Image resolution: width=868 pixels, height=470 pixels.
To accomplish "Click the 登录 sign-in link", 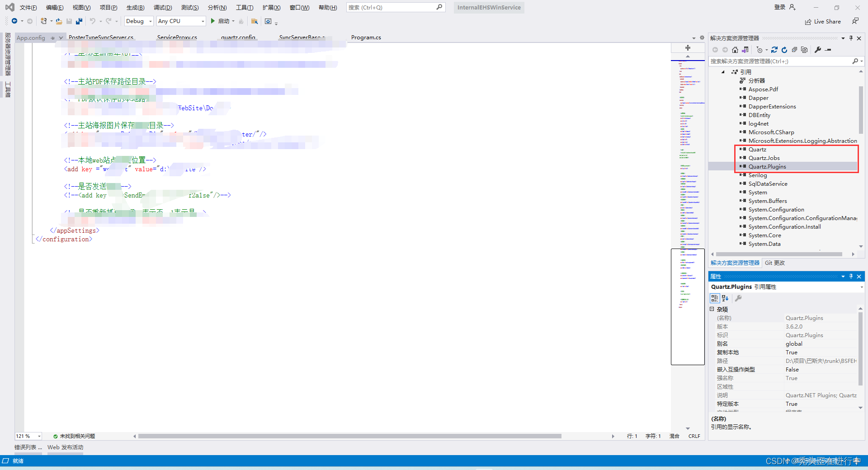I will pyautogui.click(x=779, y=7).
